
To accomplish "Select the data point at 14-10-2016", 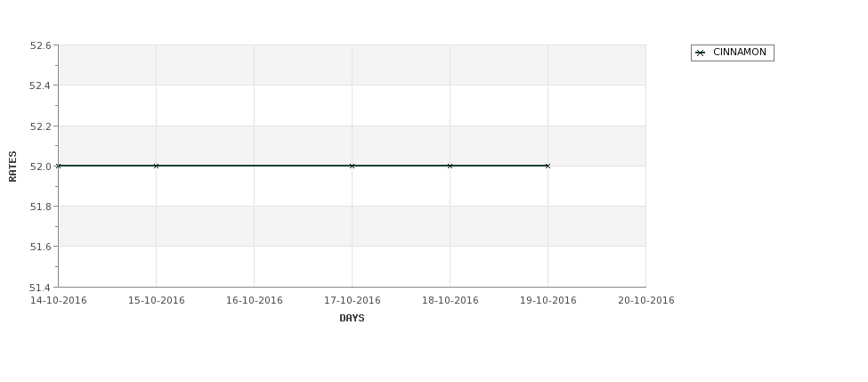I will [58, 167].
